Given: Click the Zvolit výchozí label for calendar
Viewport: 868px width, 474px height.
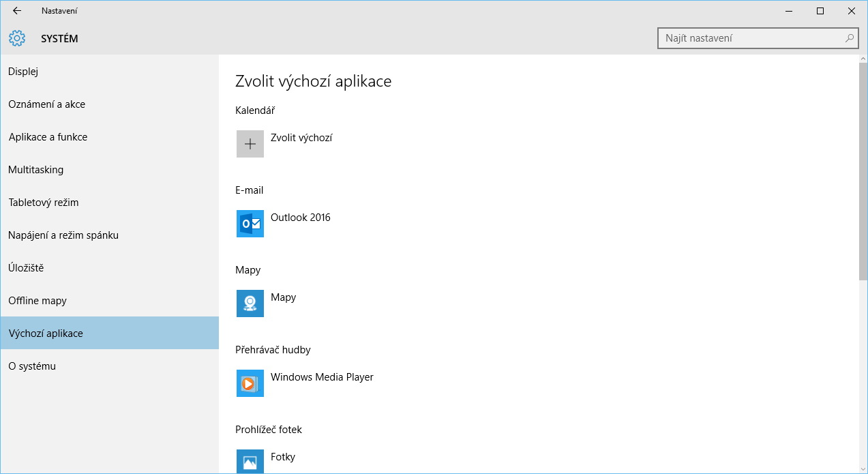Looking at the screenshot, I should pos(301,138).
